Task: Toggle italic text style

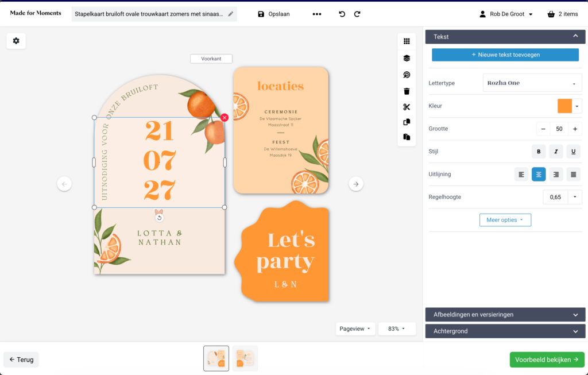Action: pos(556,152)
